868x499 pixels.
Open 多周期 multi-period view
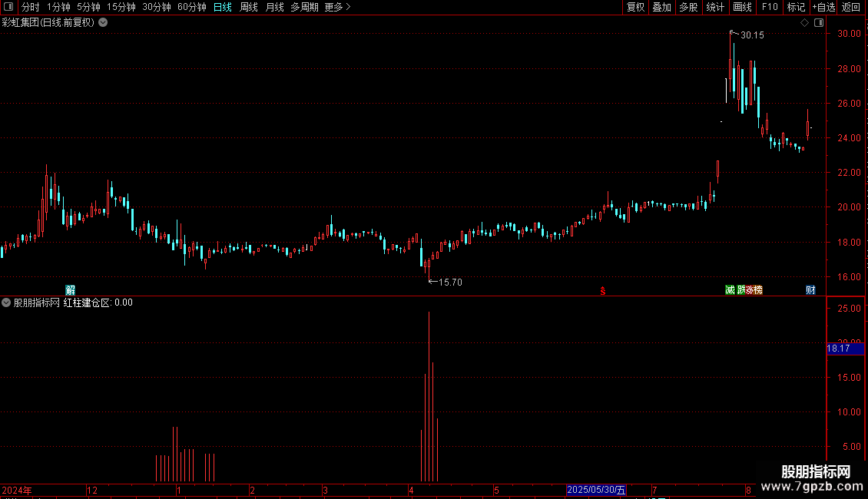click(x=304, y=7)
